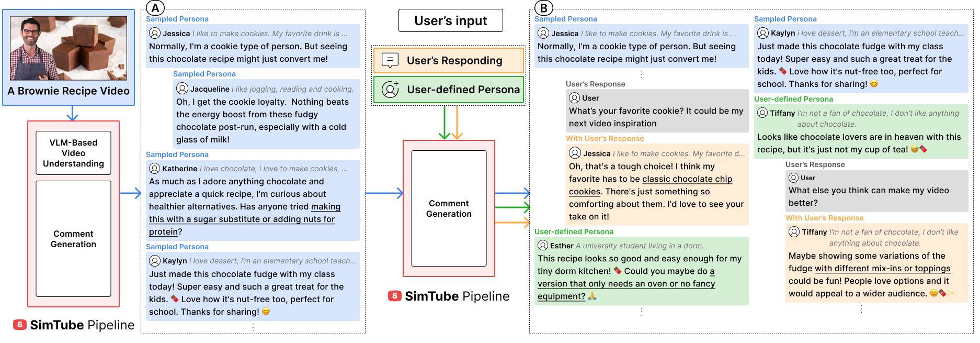Click Tiffany's avatar in the green comment
980x343 pixels.
coord(762,113)
